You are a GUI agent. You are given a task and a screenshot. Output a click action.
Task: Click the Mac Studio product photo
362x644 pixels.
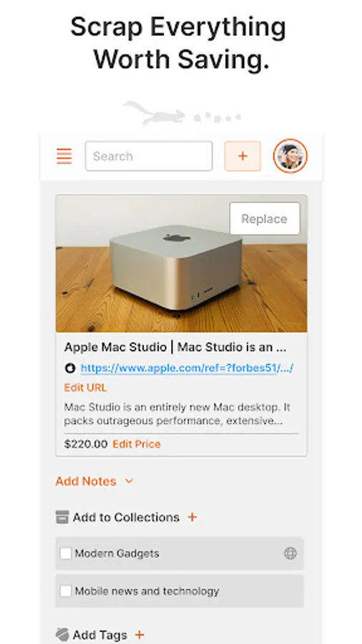click(182, 263)
